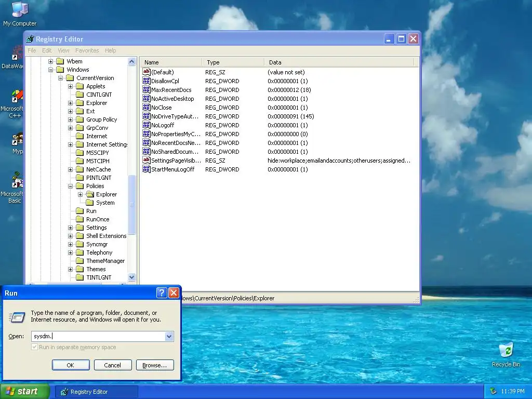
Task: Click the tree scrollbar up arrow
Action: (x=131, y=61)
